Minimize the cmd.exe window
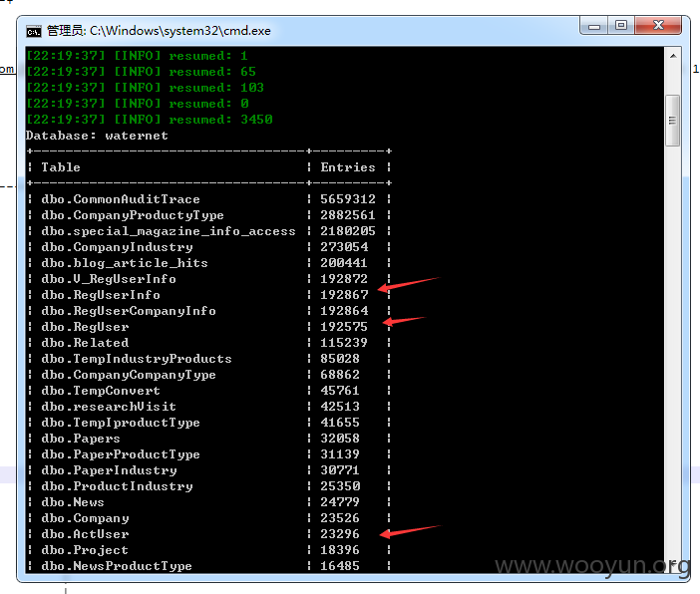This screenshot has height=594, width=700. pos(593,26)
